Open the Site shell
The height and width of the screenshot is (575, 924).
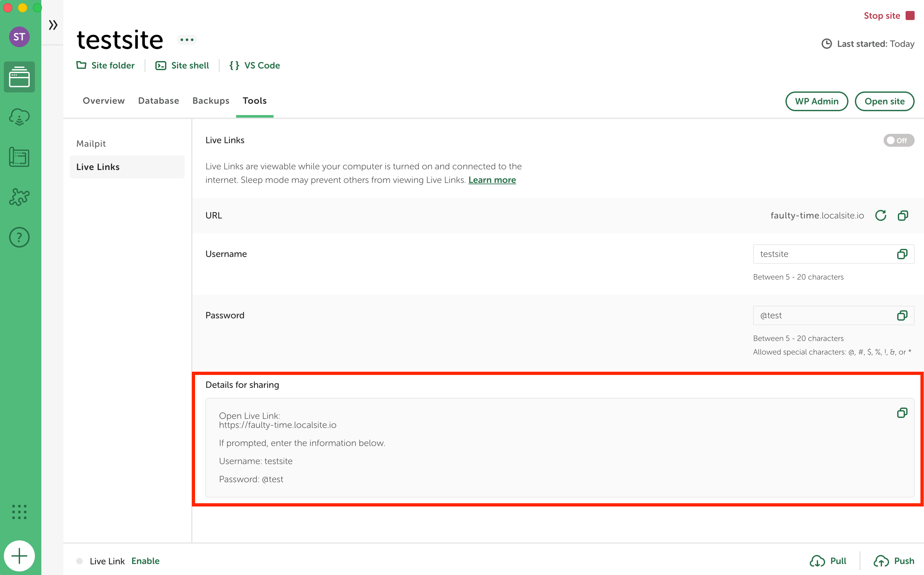click(182, 65)
